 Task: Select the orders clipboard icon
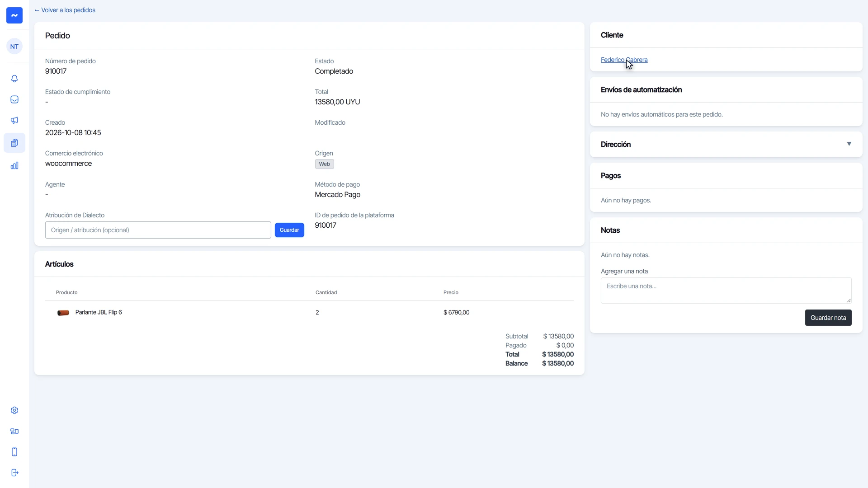point(14,143)
